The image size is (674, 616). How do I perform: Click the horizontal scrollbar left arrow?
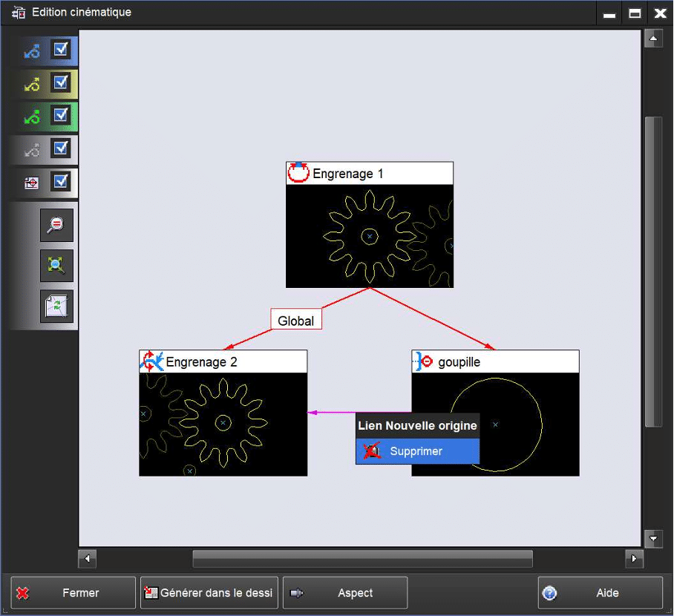click(x=88, y=558)
